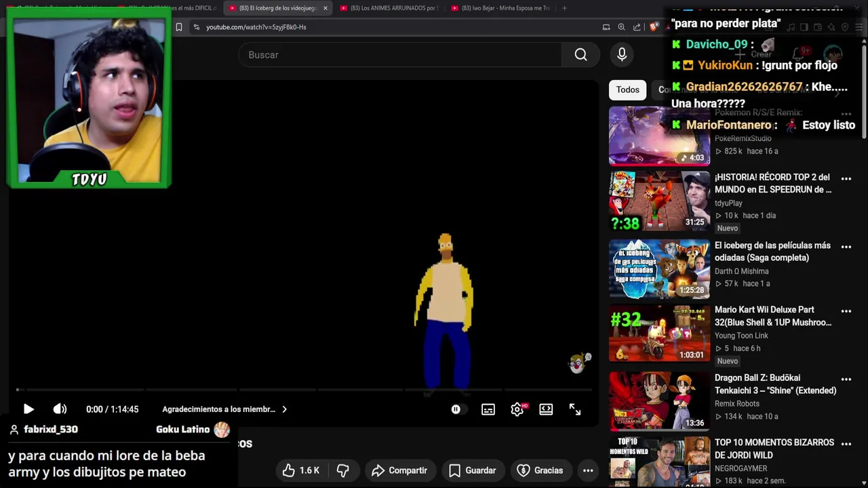Image resolution: width=868 pixels, height=488 pixels.
Task: Click the youtube.com address bar URL
Action: [256, 27]
